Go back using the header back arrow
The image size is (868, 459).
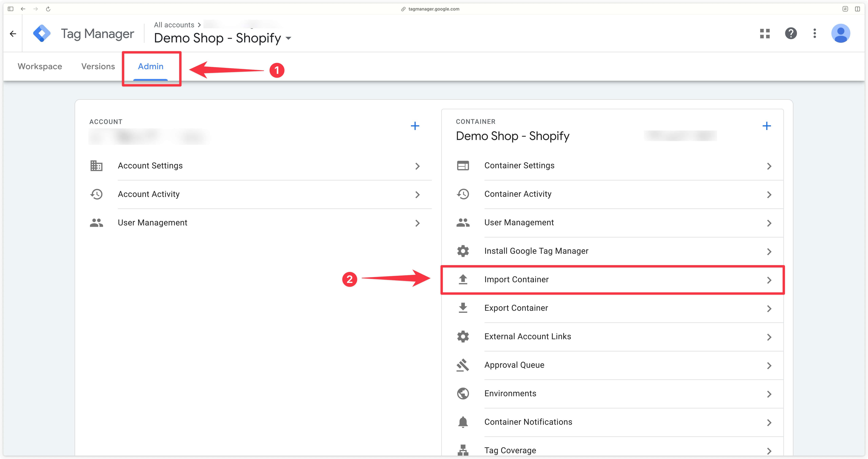[x=13, y=34]
